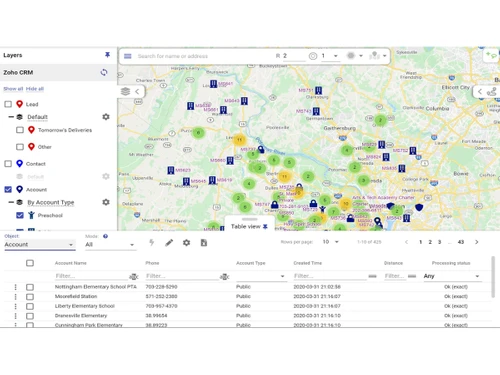Open settings gear for Default lead layer
Viewport: 500px width, 375px height.
[106, 117]
